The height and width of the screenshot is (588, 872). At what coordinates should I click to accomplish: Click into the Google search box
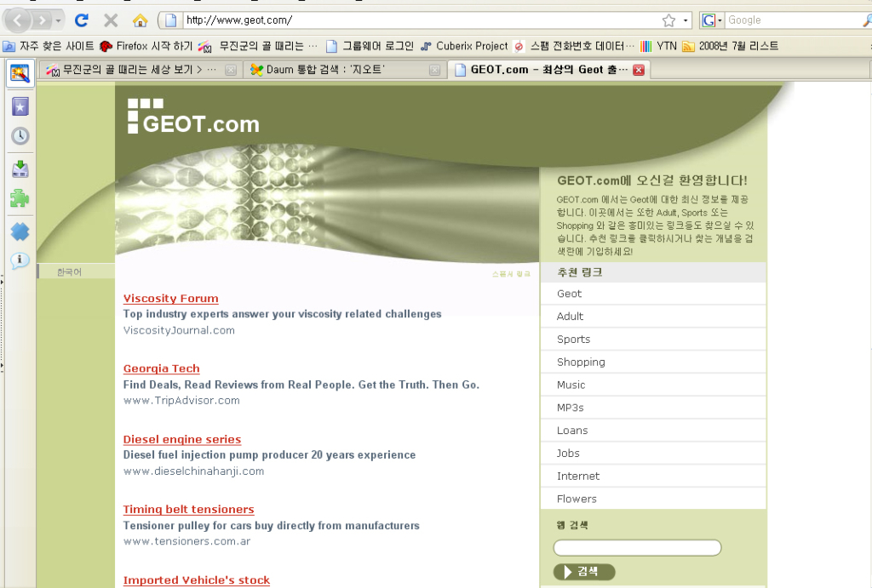click(x=795, y=20)
